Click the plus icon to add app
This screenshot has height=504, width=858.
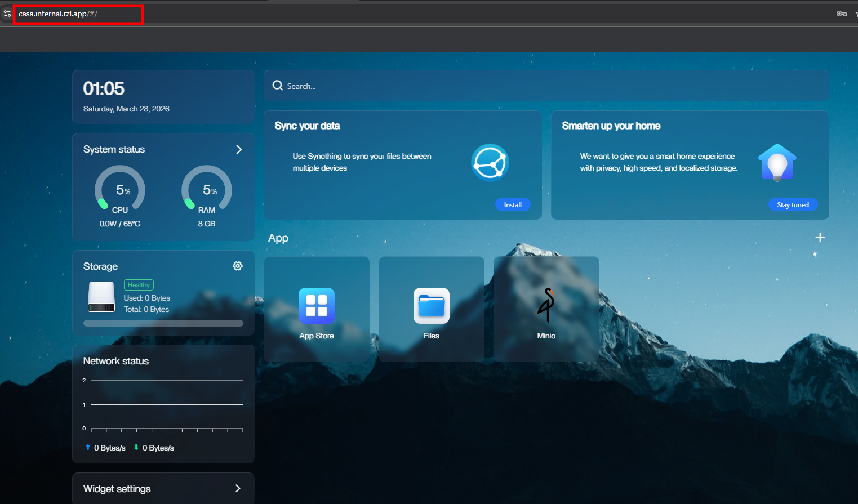tap(820, 238)
